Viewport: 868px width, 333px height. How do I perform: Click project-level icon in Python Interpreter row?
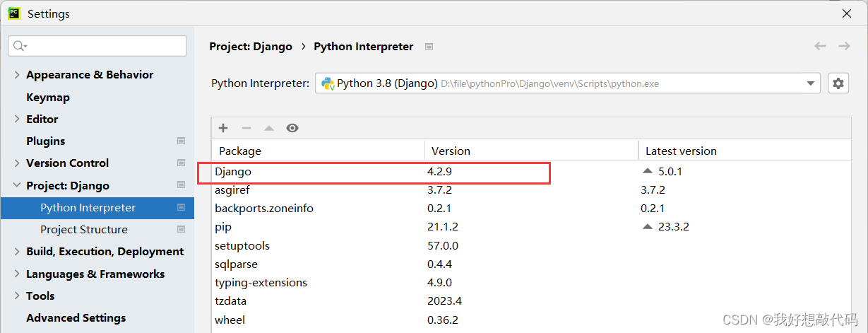(x=181, y=208)
